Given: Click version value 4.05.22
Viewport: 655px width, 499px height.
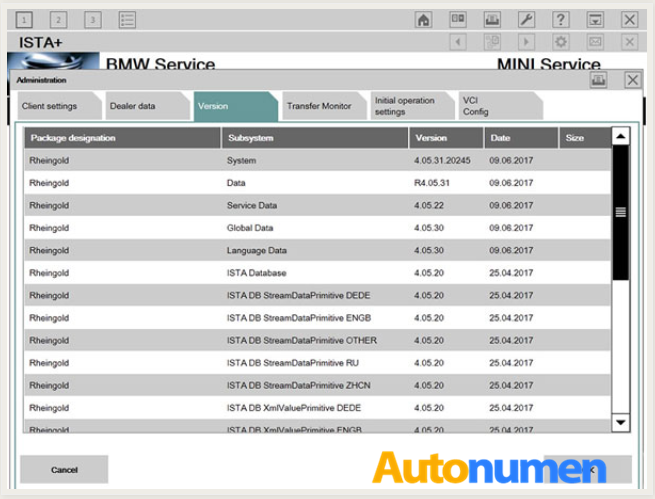Looking at the screenshot, I should (x=429, y=205).
